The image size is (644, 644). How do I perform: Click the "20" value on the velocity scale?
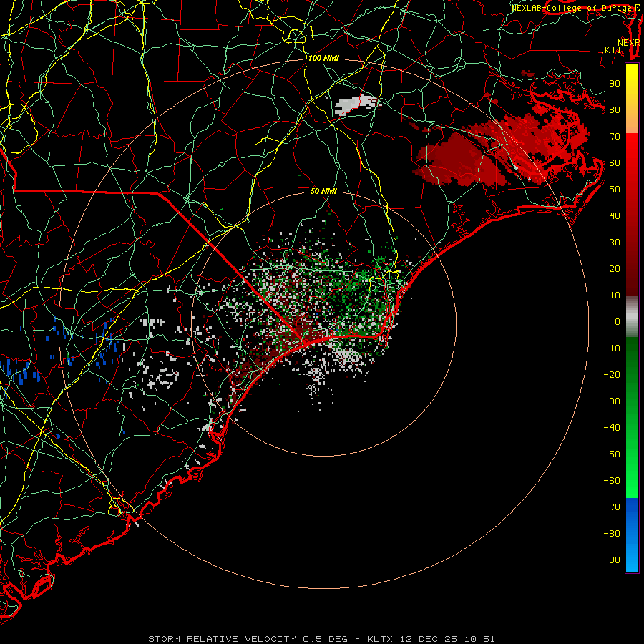pos(615,269)
